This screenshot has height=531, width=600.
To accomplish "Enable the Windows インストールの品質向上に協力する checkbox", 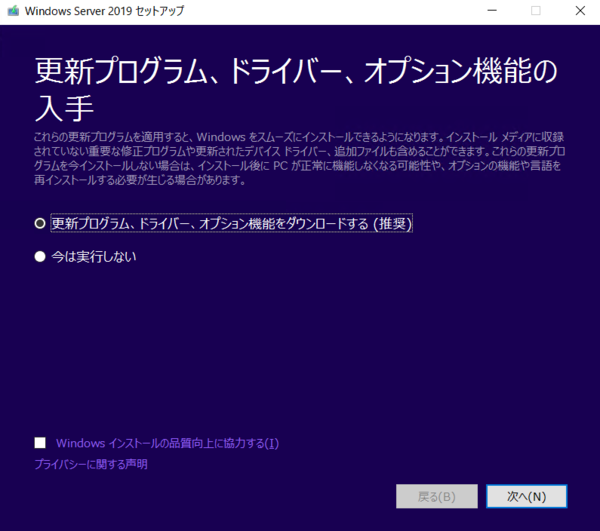I will [x=40, y=443].
